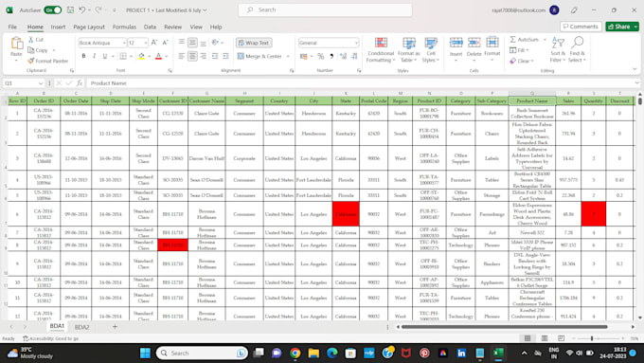The width and height of the screenshot is (644, 363).
Task: Activate the Format Painter
Action: click(x=48, y=61)
